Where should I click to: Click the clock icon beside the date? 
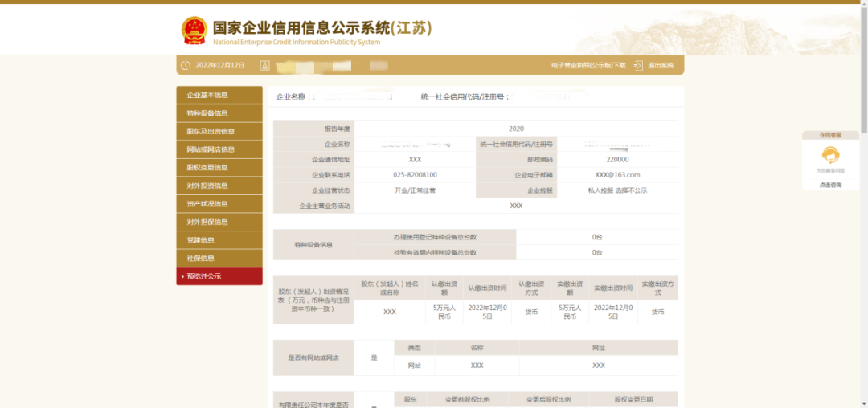point(186,65)
